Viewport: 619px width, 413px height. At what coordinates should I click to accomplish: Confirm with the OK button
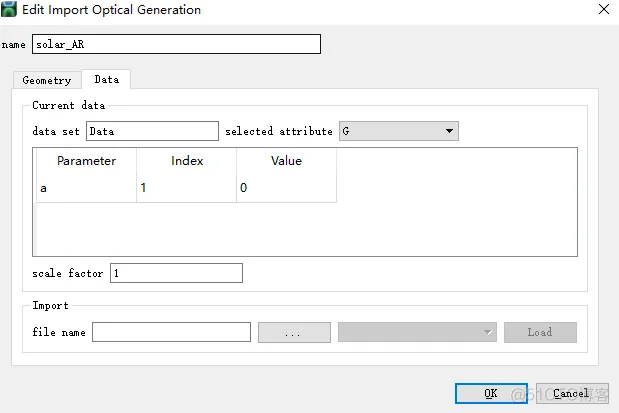point(491,393)
